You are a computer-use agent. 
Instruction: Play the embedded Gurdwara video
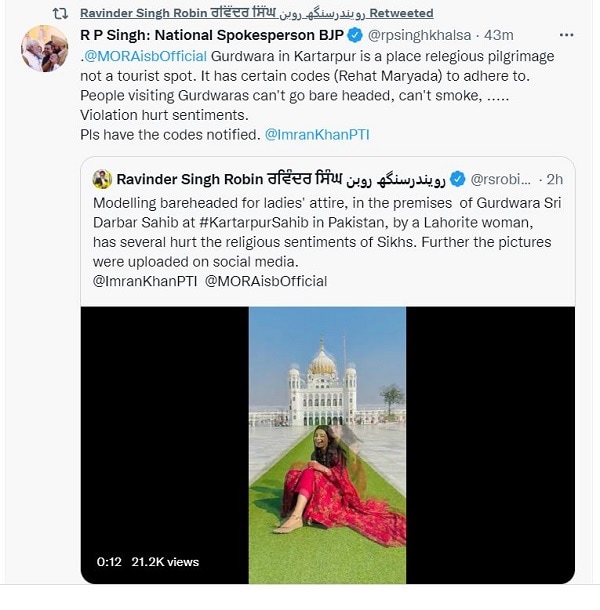click(x=328, y=445)
